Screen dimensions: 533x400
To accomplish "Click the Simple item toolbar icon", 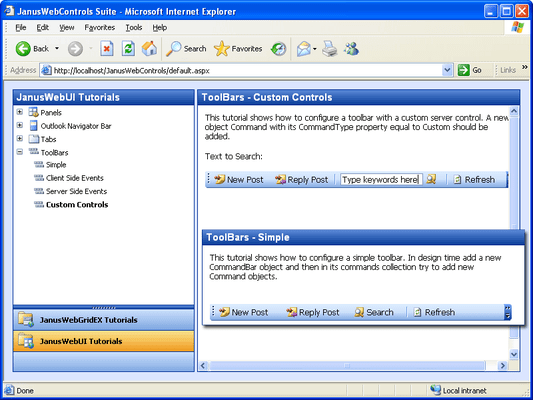I will [x=39, y=165].
